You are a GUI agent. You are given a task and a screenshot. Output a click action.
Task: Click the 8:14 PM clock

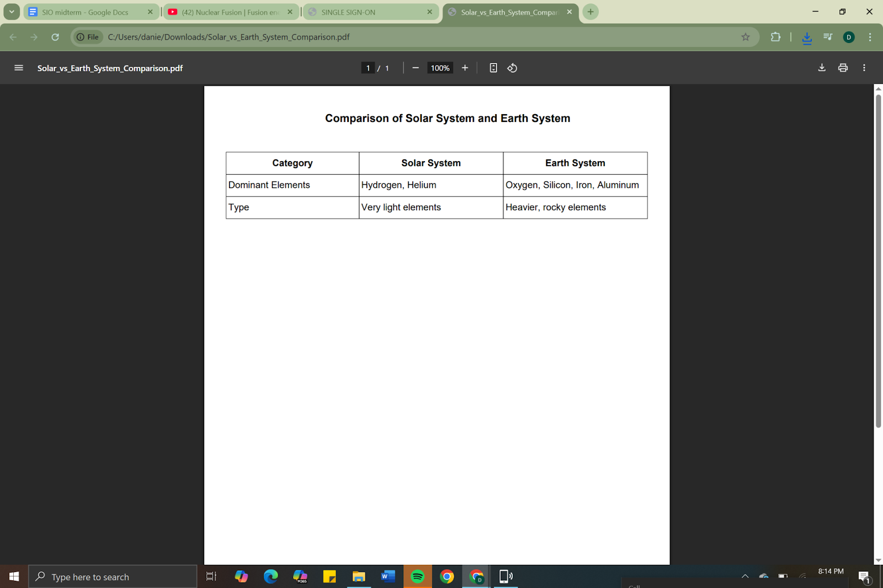831,571
